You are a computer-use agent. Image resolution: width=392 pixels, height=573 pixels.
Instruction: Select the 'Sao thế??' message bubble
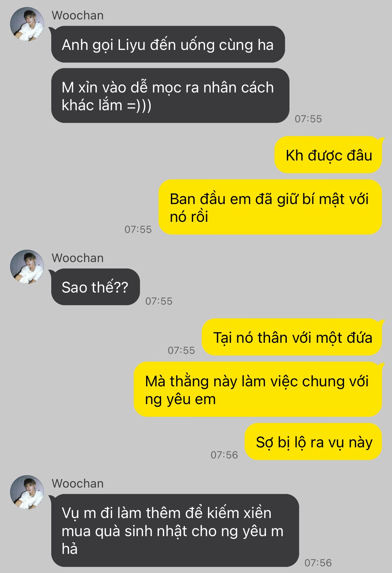pyautogui.click(x=95, y=287)
